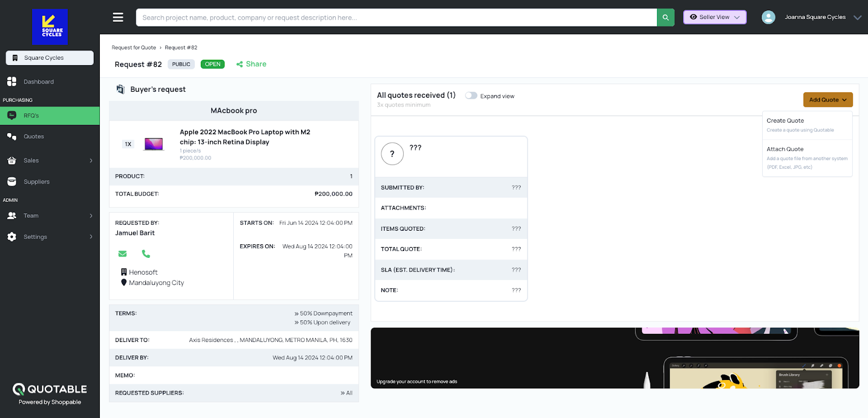Click the advertisement banner image

click(615, 358)
